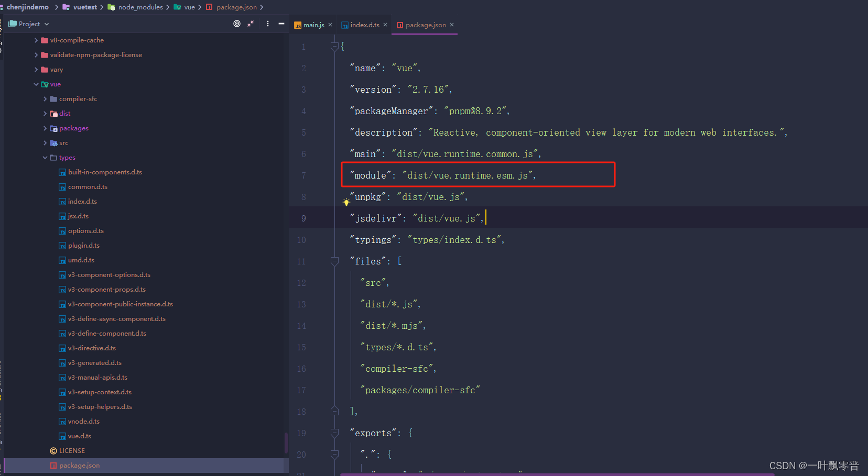Fold the files array at line 11

pyautogui.click(x=334, y=261)
